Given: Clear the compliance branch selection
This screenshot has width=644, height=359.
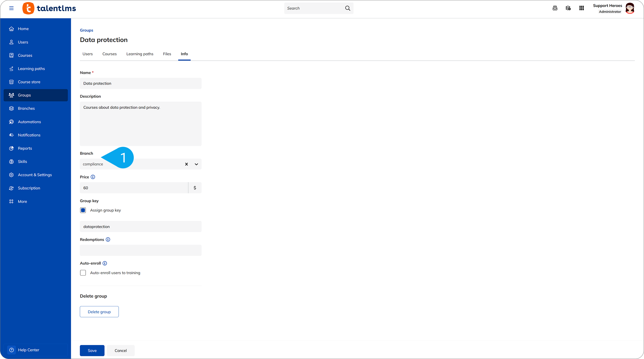Looking at the screenshot, I should [x=186, y=164].
